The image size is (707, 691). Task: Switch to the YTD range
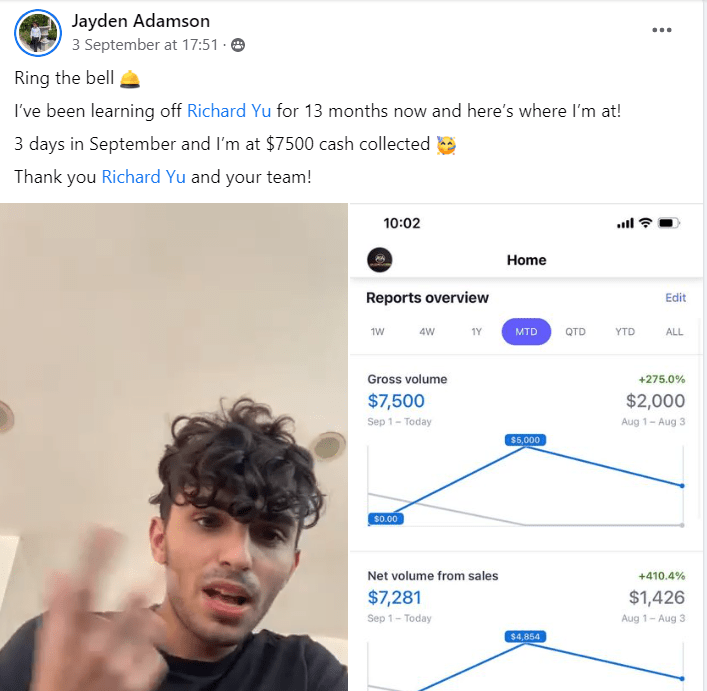click(625, 332)
